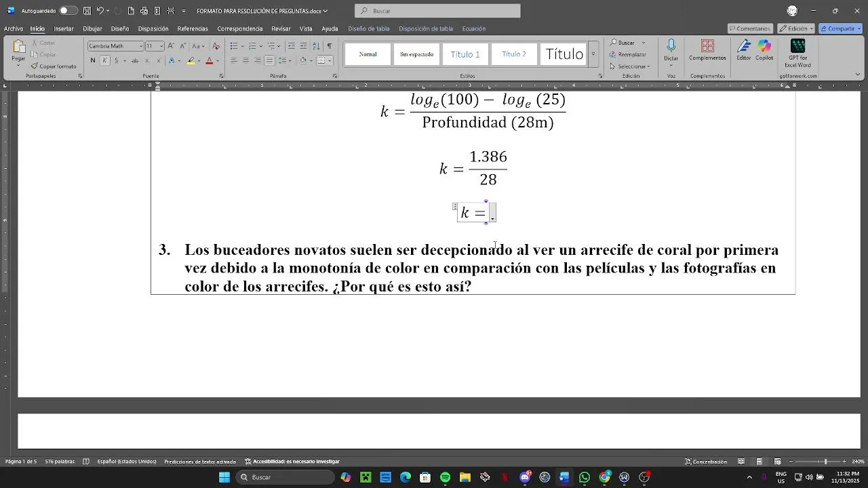Click the Comentarios button
Screen dimensions: 868x488
(750, 28)
